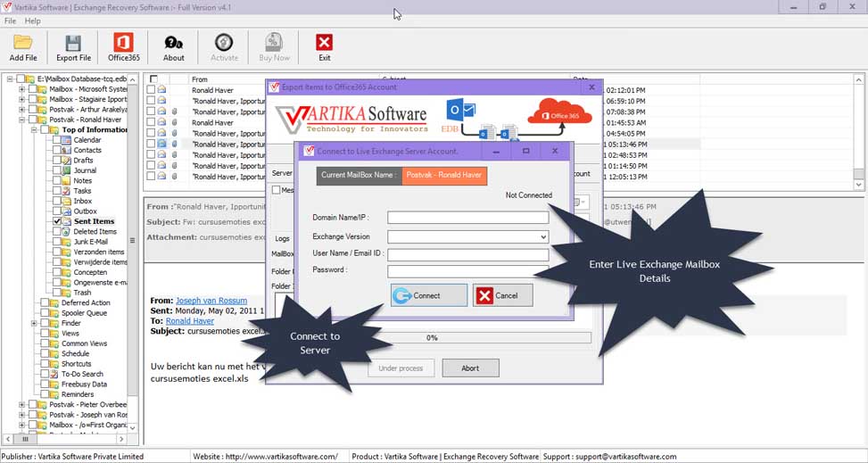Launch the Office365 export tool
868x463 pixels.
click(x=123, y=43)
